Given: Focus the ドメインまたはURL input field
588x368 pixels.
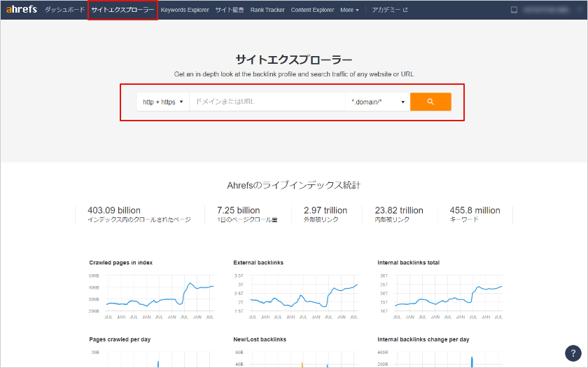Looking at the screenshot, I should tap(267, 102).
